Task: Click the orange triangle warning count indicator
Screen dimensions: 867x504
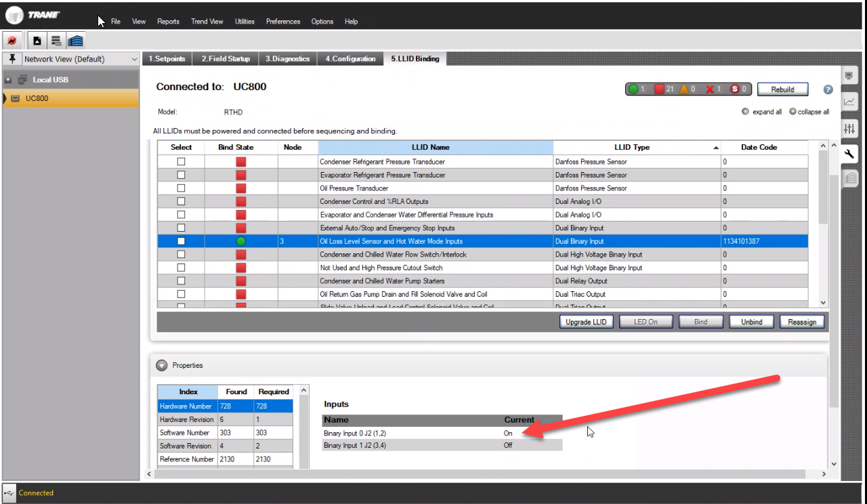Action: click(x=684, y=89)
